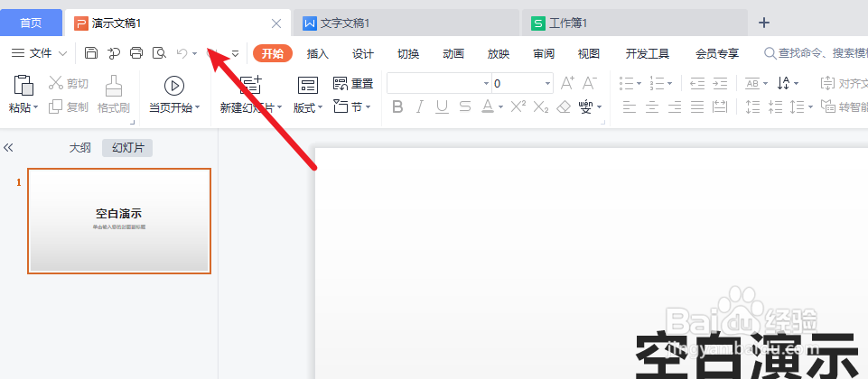Toggle center paragraph alignment
The height and width of the screenshot is (379, 868).
652,106
